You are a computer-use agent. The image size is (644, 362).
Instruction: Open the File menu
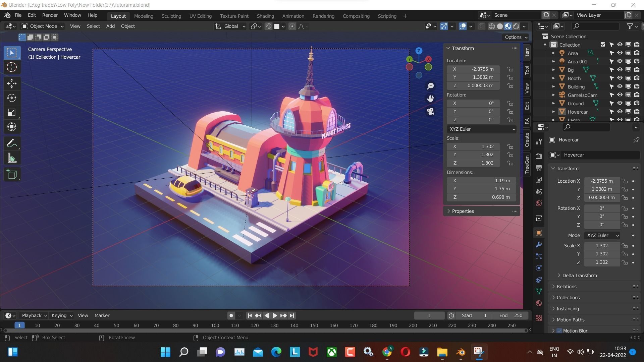tap(18, 15)
